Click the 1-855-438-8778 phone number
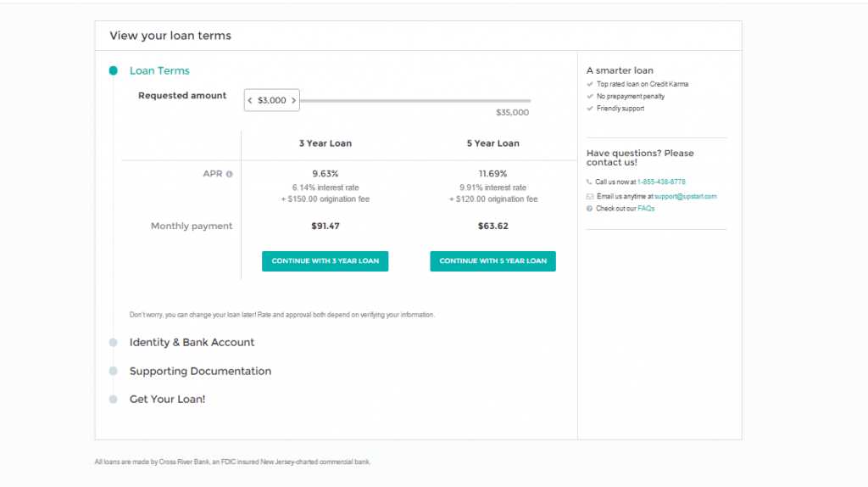 pyautogui.click(x=661, y=182)
